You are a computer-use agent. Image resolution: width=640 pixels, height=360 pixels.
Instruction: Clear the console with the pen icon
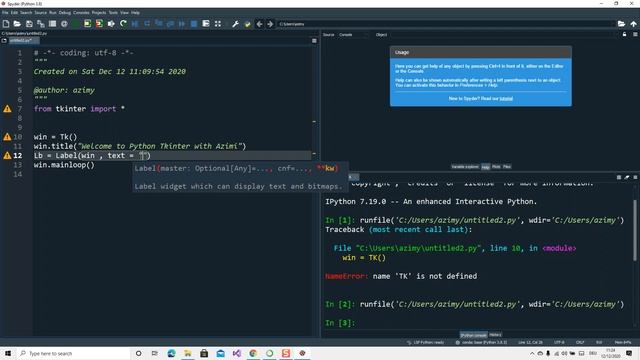point(627,177)
